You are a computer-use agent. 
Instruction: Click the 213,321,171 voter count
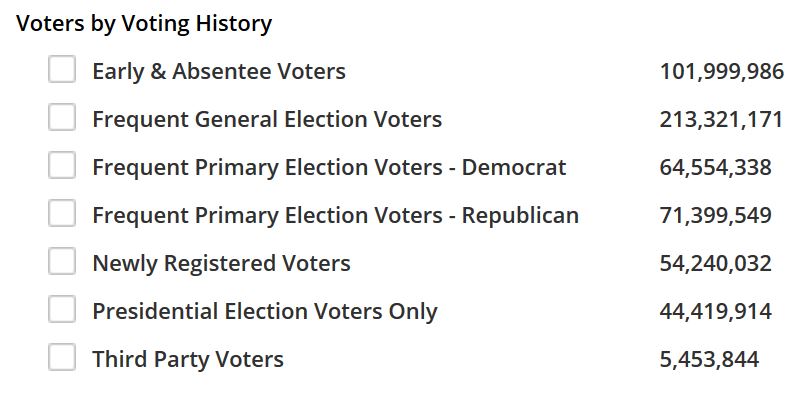721,120
